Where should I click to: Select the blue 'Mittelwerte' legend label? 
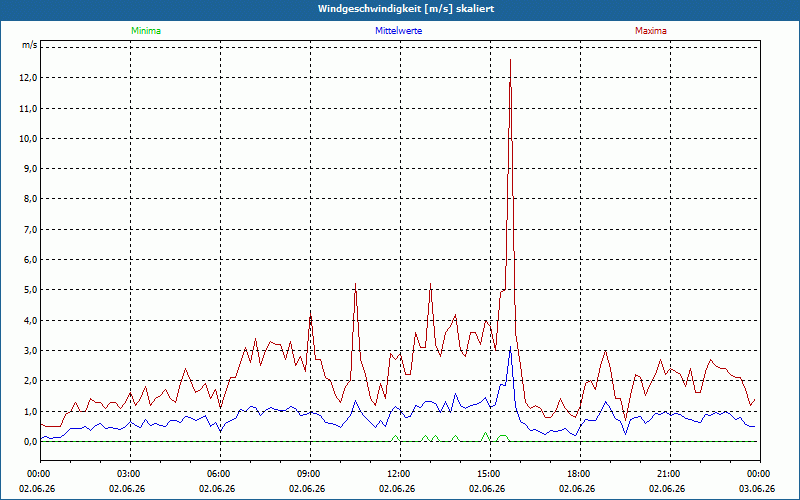point(398,31)
